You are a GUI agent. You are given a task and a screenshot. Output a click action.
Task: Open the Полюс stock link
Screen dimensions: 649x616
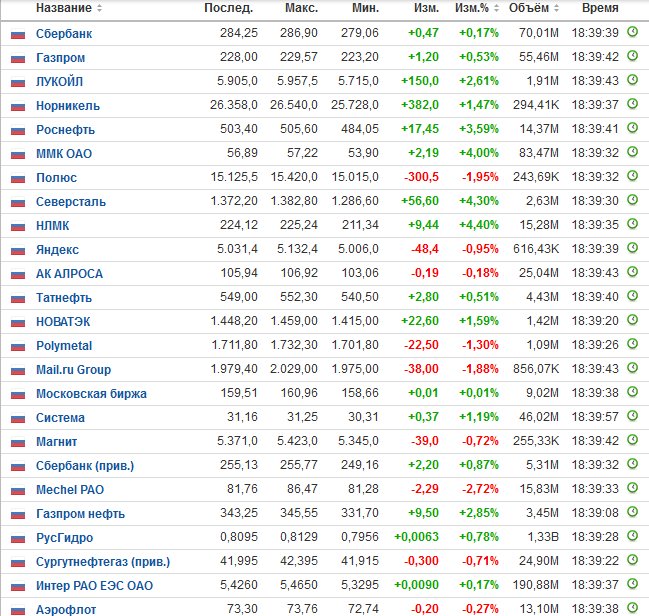coord(56,178)
